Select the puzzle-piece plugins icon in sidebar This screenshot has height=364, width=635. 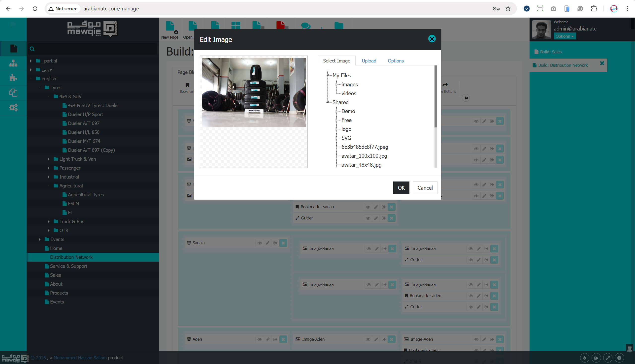pos(13,78)
